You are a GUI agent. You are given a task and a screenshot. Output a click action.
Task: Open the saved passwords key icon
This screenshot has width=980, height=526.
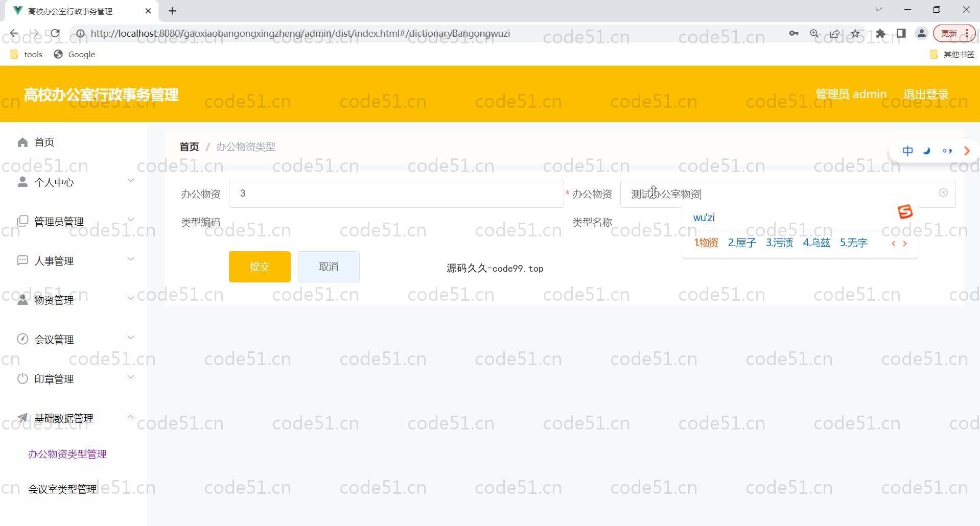794,34
